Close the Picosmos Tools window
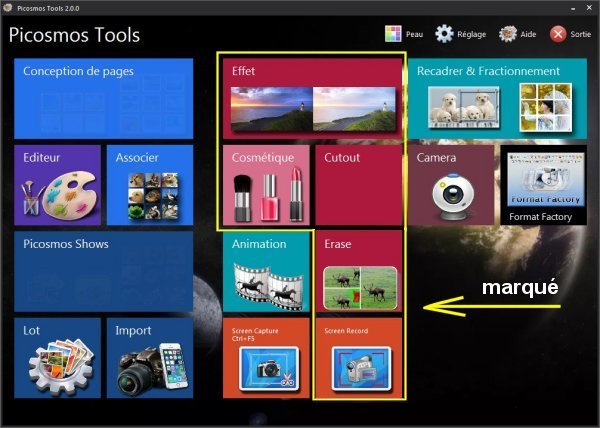Viewport: 600px width, 428px height. [x=589, y=8]
